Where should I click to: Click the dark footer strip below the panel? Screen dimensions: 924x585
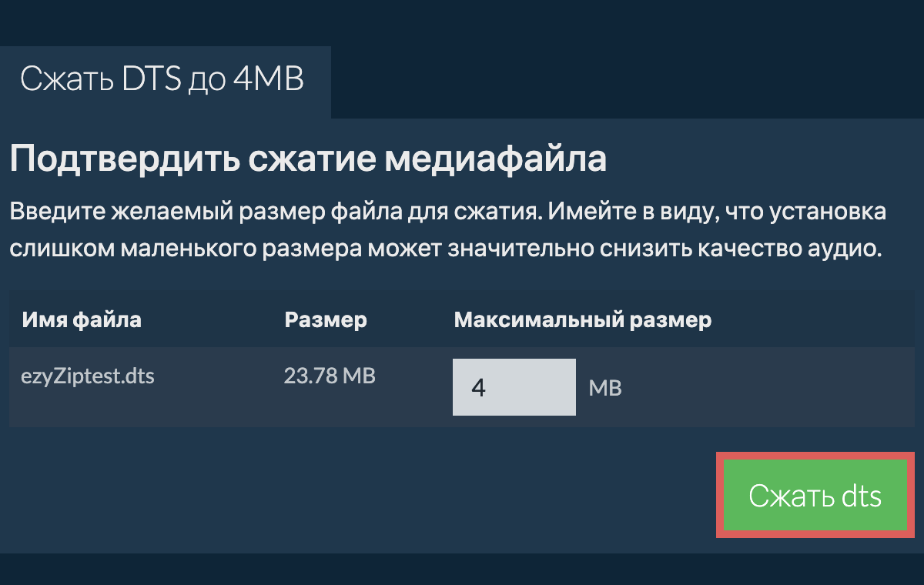click(x=462, y=570)
